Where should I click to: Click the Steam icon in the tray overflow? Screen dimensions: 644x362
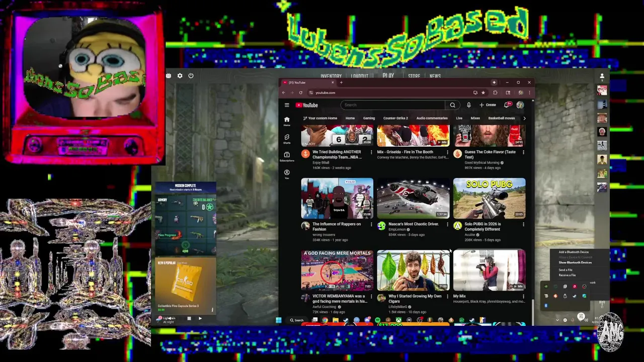[575, 296]
